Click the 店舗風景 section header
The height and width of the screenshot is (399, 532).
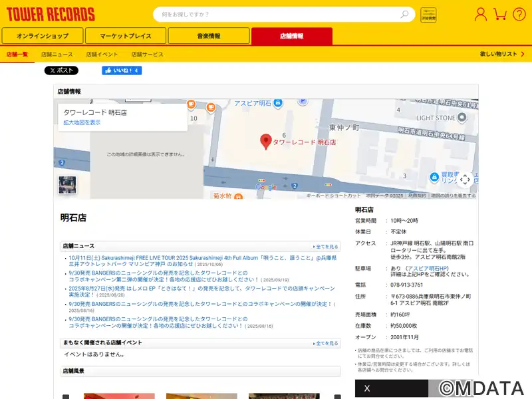(x=201, y=371)
